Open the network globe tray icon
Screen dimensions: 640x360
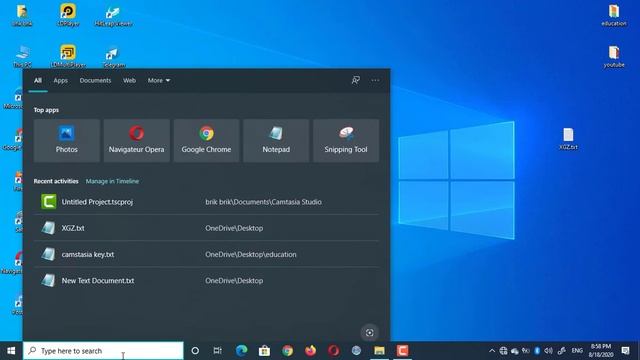coord(503,351)
